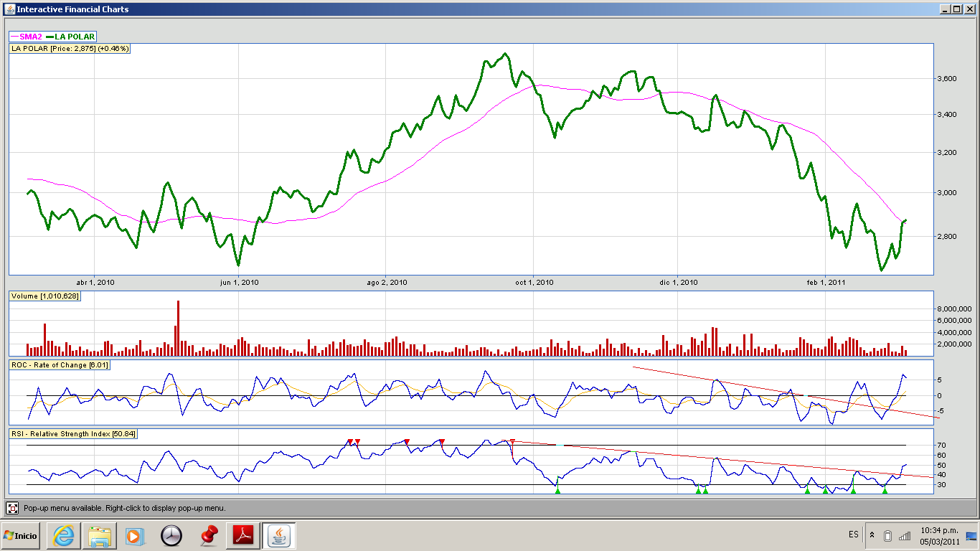Image resolution: width=980 pixels, height=551 pixels.
Task: Select the Java application taskbar button
Action: coord(279,536)
